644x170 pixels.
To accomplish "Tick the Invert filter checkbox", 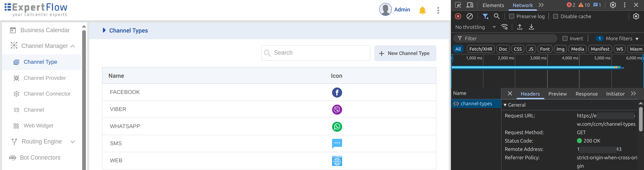I will [565, 39].
